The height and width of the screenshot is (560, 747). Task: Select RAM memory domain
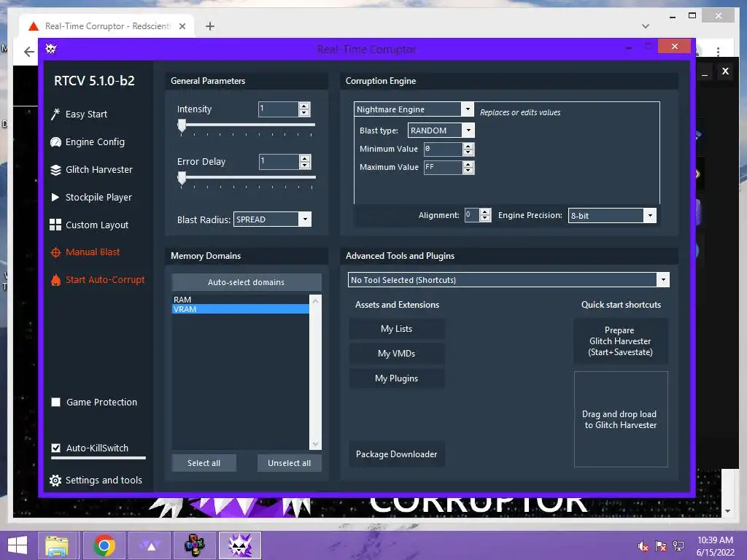point(241,300)
